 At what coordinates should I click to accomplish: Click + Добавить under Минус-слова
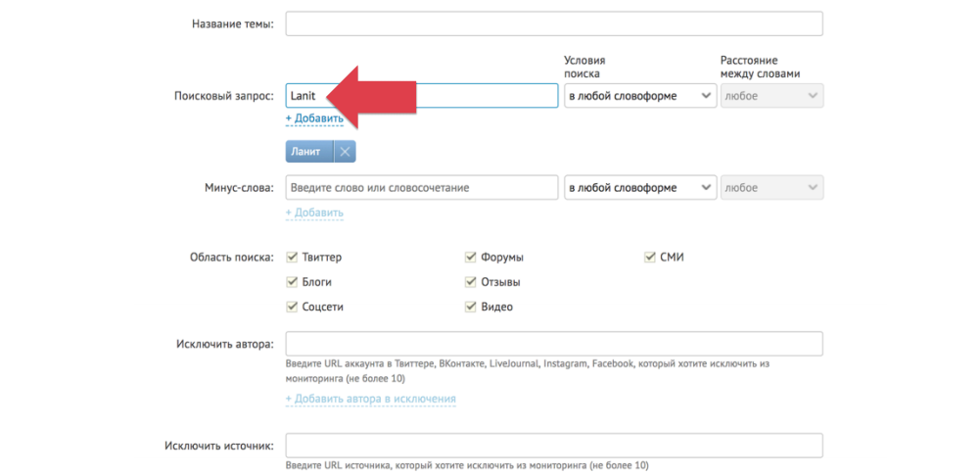point(314,213)
